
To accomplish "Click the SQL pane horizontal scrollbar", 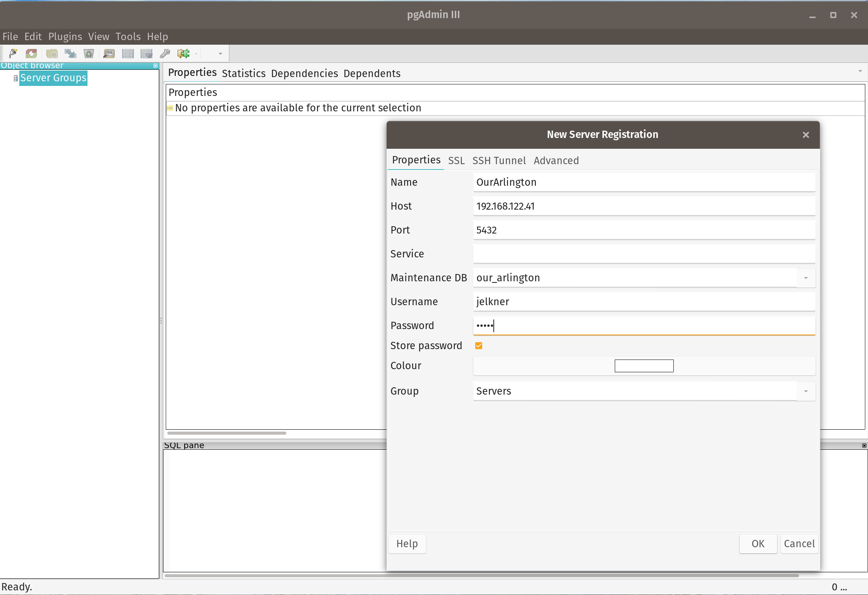I will click(482, 576).
